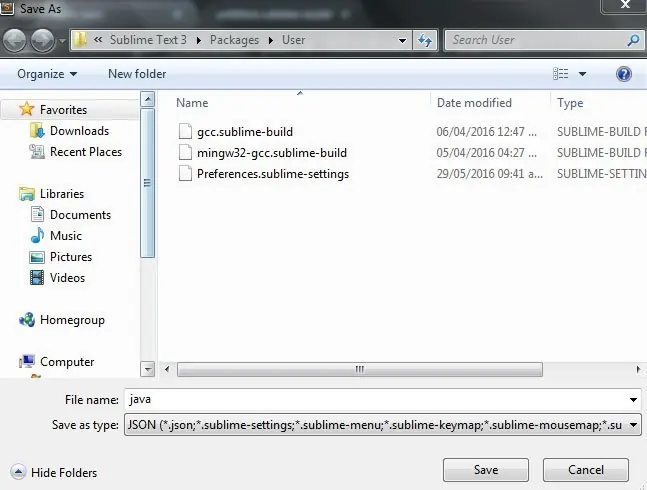The width and height of the screenshot is (647, 490).
Task: Open Downloads in navigation pane
Action: (80, 131)
